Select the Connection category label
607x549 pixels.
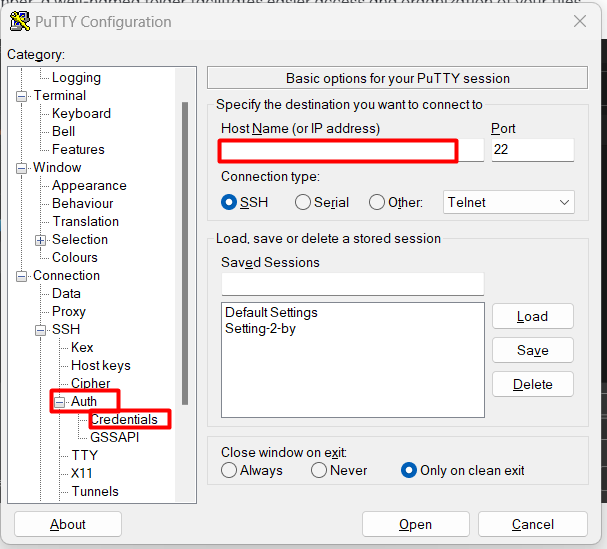point(66,276)
